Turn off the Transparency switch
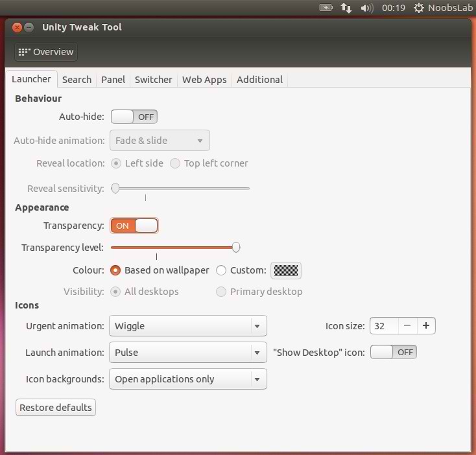This screenshot has height=455, width=476. [134, 226]
